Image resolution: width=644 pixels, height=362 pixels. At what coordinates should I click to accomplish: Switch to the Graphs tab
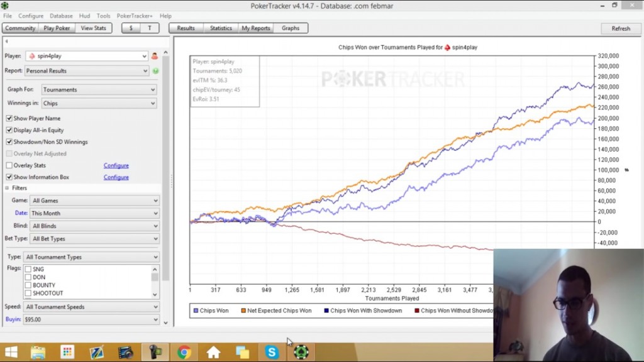[x=291, y=28]
